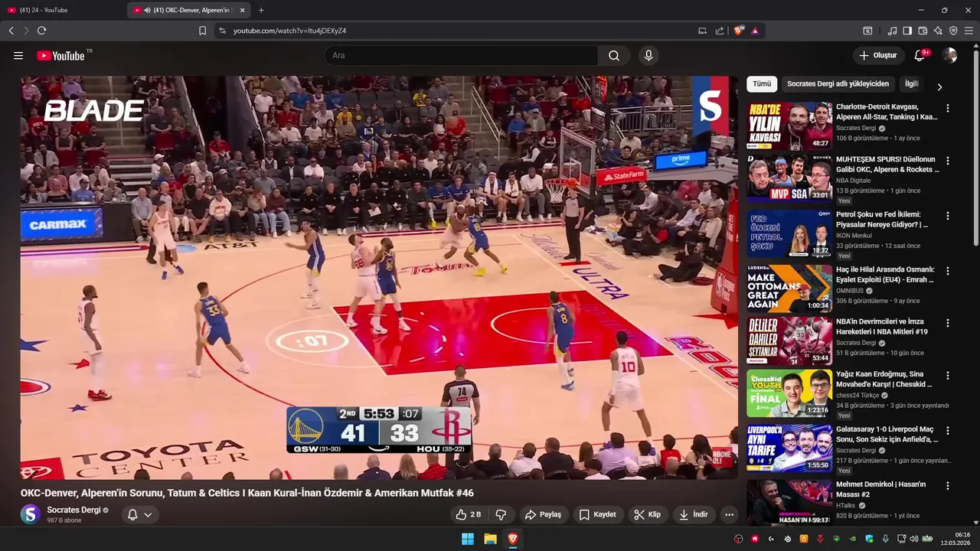The height and width of the screenshot is (551, 980).
Task: Open Brave Shields lion icon
Action: [x=739, y=31]
